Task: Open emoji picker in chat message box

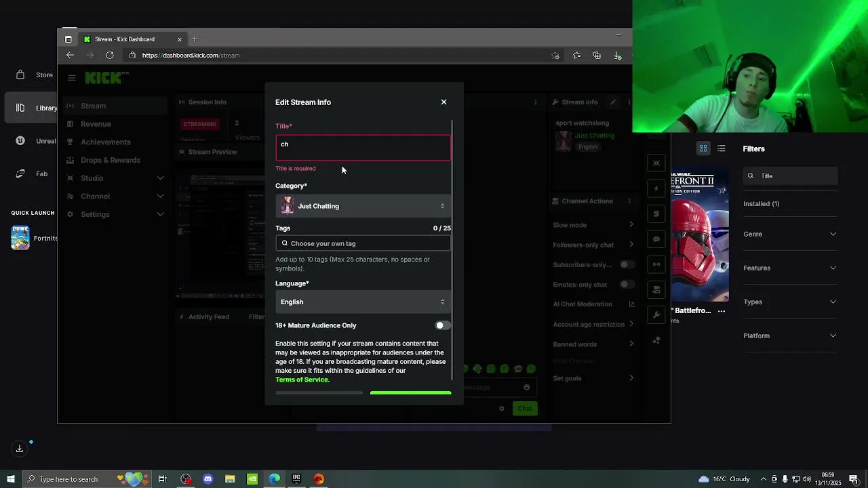Action: (x=526, y=387)
